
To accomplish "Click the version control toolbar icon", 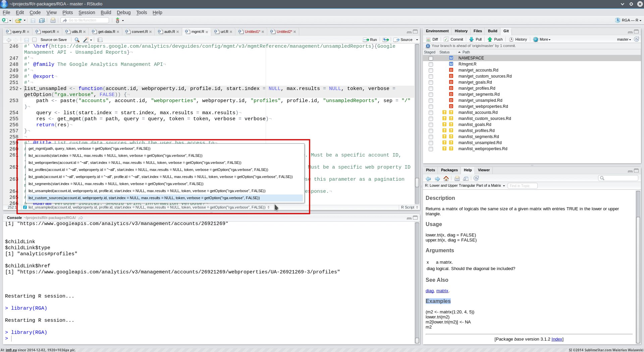I will [x=117, y=20].
